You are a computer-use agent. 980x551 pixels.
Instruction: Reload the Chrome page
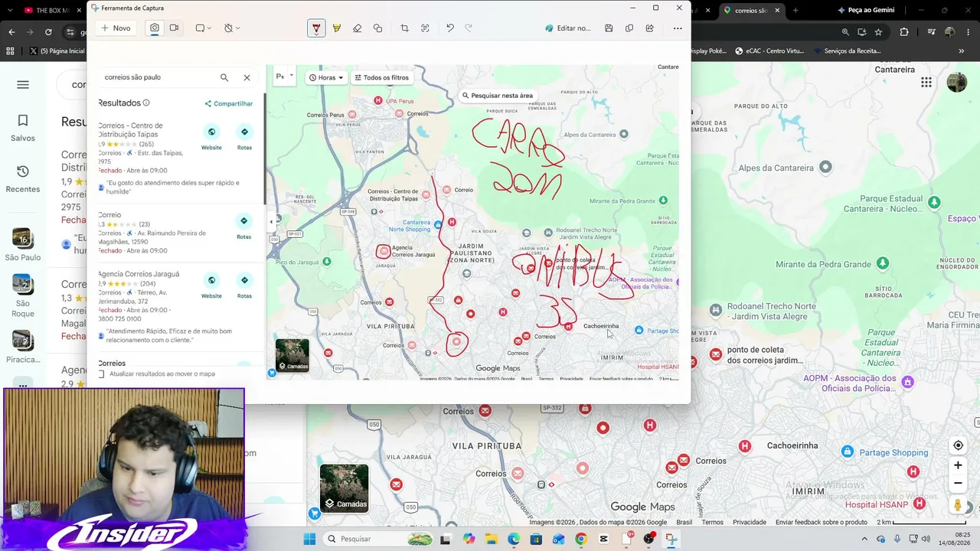(x=48, y=32)
